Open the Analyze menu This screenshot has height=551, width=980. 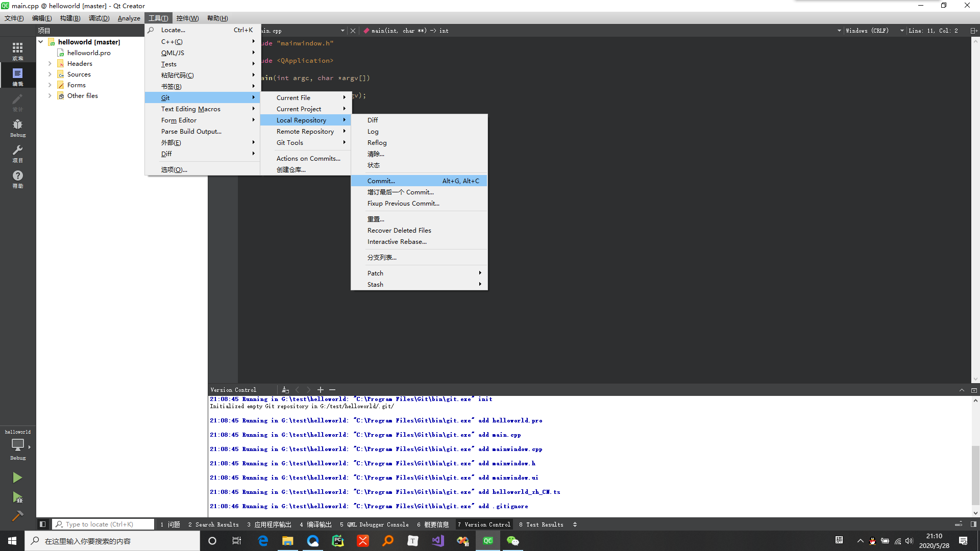coord(129,18)
